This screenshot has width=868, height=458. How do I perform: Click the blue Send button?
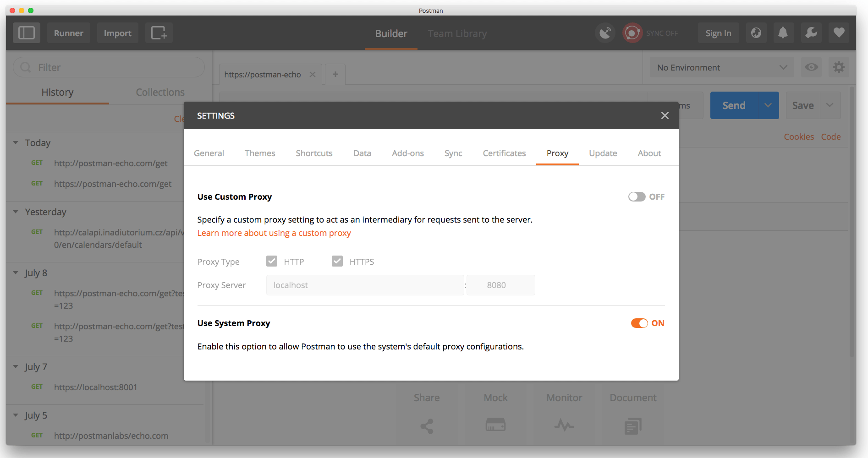[x=734, y=105]
